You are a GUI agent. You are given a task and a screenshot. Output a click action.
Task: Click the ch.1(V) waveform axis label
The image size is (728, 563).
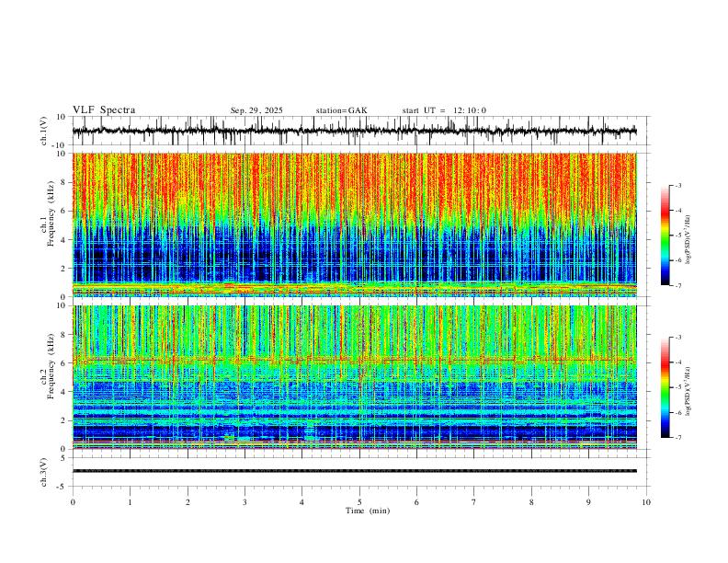(x=44, y=131)
